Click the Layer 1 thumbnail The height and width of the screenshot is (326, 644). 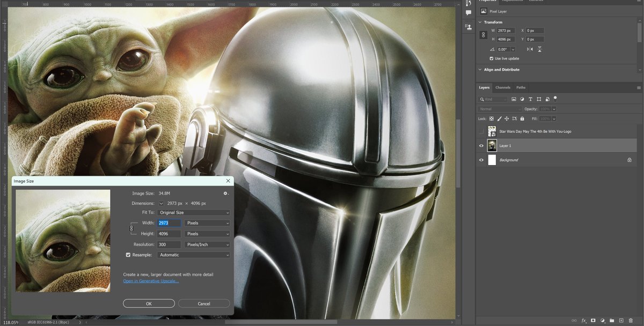tap(492, 145)
